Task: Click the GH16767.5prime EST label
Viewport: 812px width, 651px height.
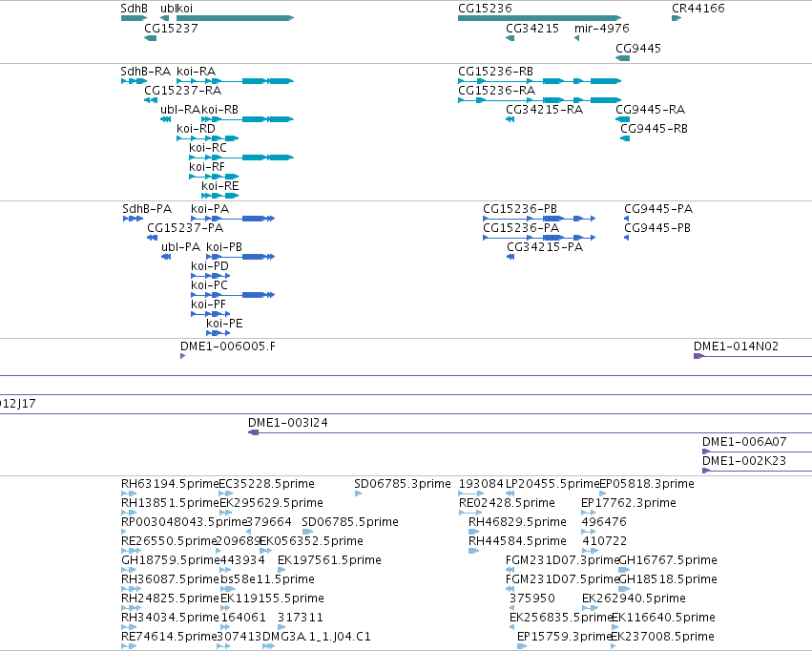Action: (668, 561)
